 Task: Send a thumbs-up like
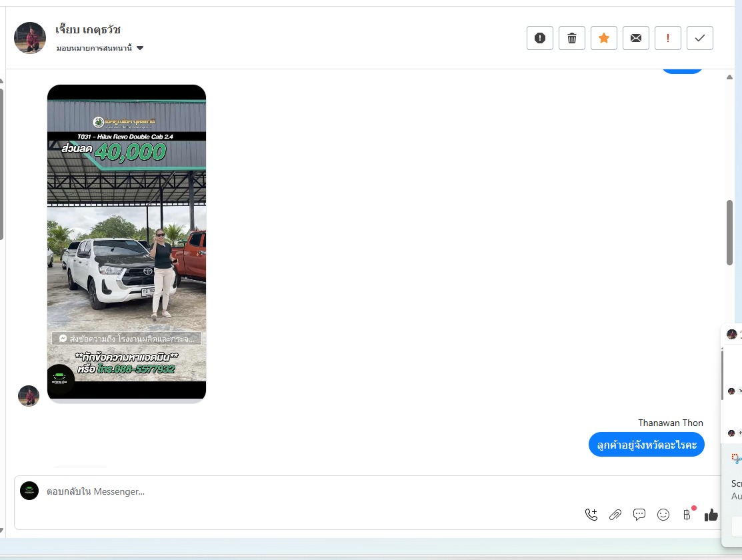(711, 515)
